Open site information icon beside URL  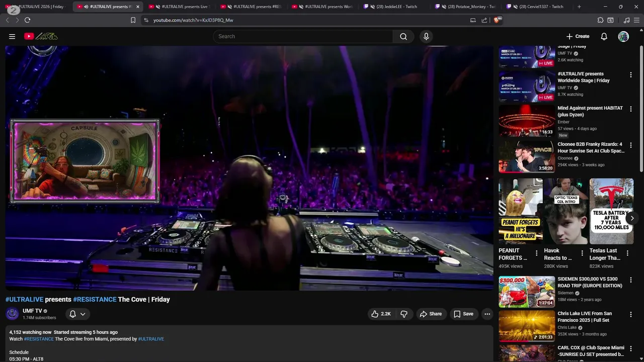click(x=146, y=20)
